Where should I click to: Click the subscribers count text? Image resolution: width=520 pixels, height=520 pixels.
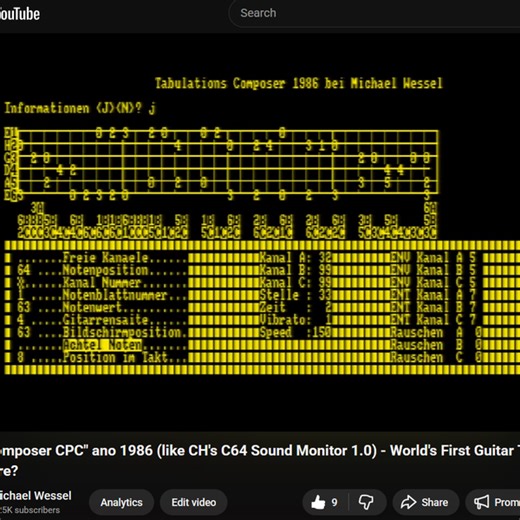pos(30,510)
